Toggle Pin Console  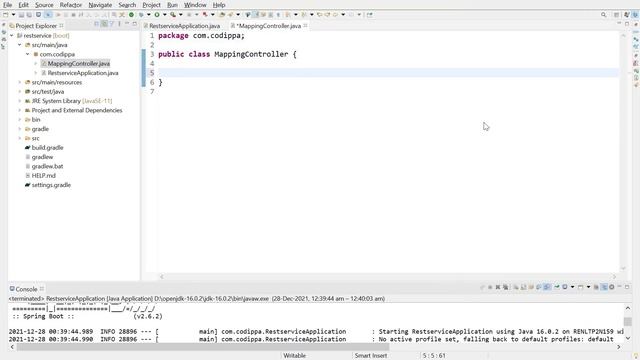tap(557, 287)
